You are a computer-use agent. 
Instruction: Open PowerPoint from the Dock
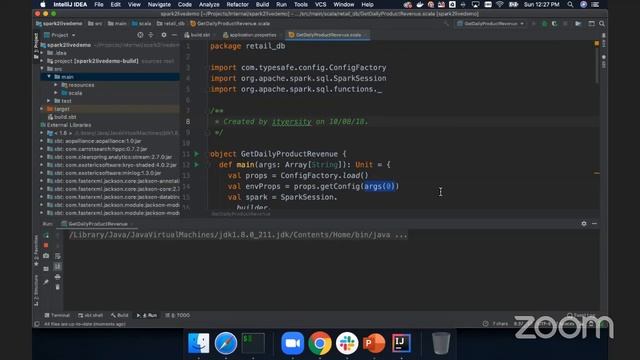pyautogui.click(x=374, y=343)
